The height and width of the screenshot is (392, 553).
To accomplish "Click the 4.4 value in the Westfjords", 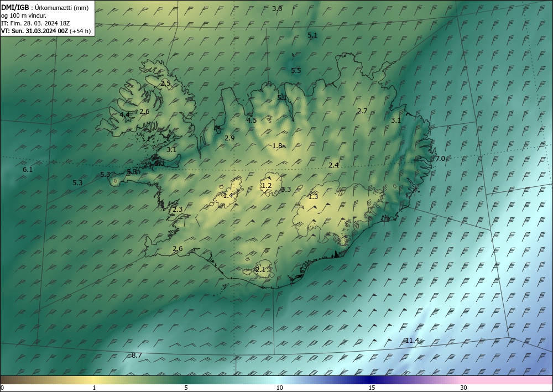I will click(124, 114).
